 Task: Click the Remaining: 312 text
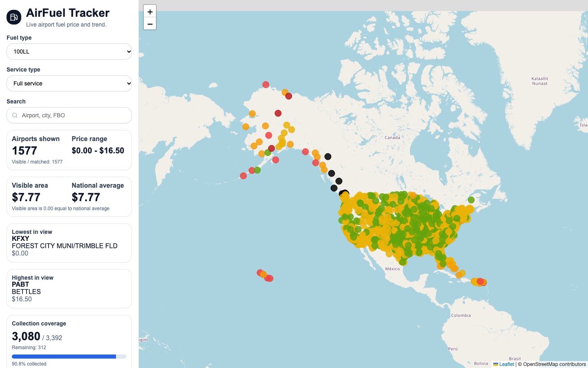(x=29, y=348)
